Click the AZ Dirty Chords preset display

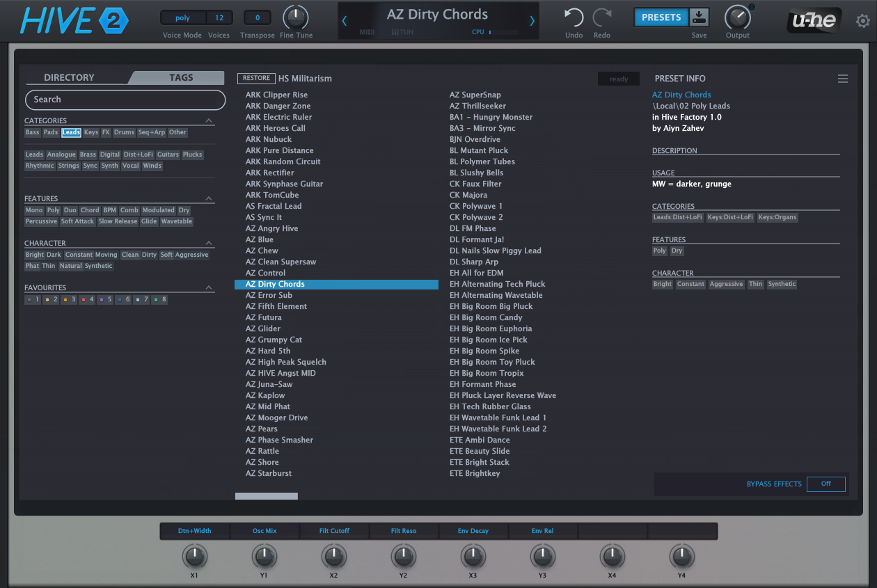tap(438, 15)
